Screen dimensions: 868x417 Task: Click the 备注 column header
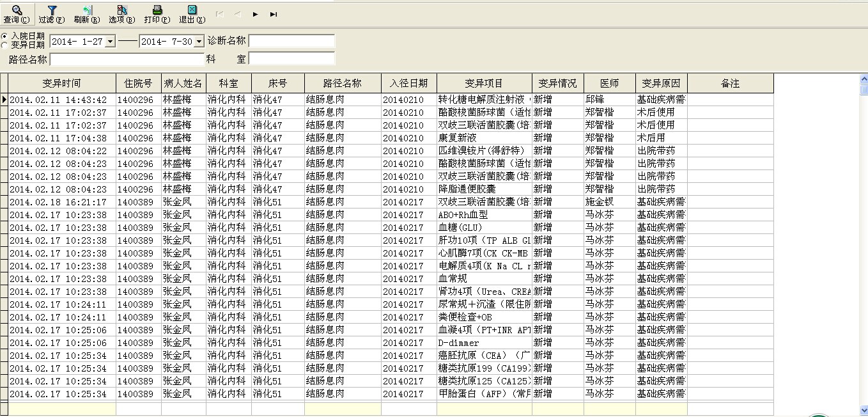tap(731, 83)
